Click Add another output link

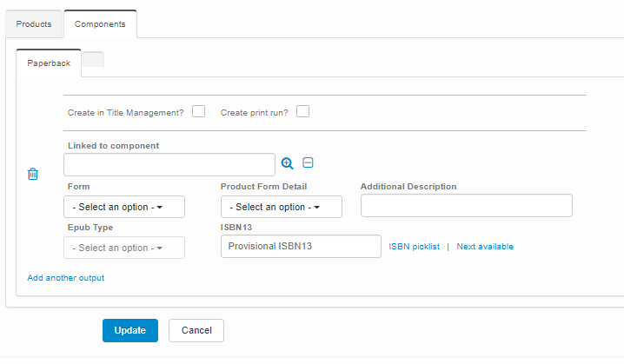pos(66,278)
